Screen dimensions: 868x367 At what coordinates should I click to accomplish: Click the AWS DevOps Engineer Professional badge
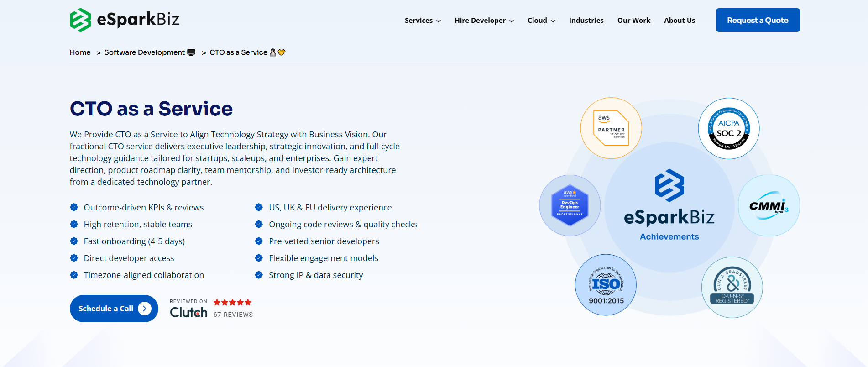[570, 205]
